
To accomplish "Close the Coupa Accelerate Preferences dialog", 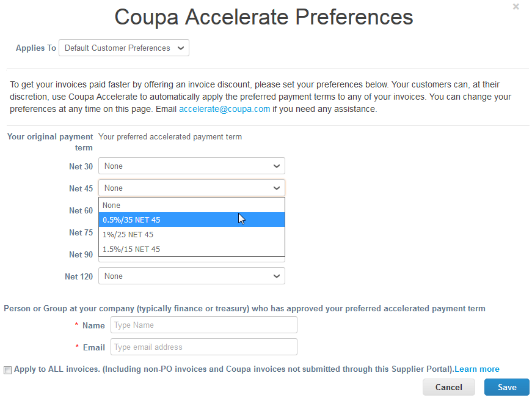I will 516,7.
